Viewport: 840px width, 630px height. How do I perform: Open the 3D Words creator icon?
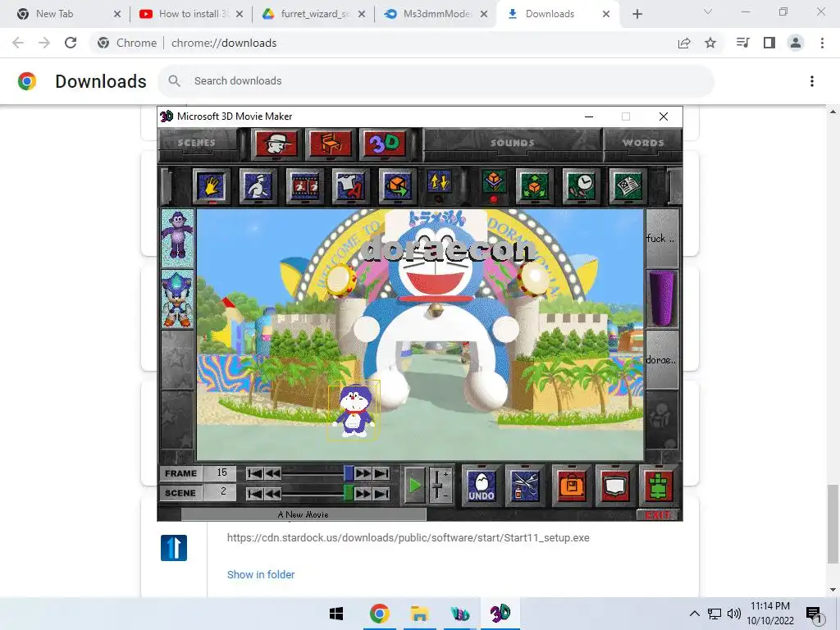tap(385, 144)
